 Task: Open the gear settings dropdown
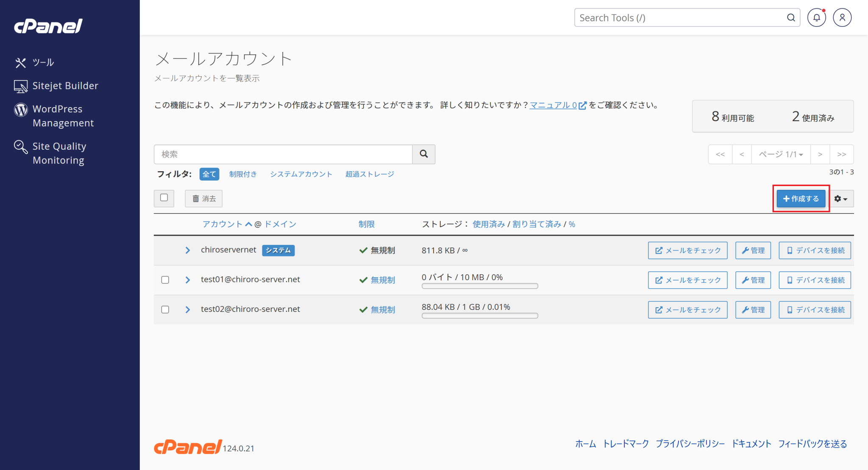pos(841,198)
